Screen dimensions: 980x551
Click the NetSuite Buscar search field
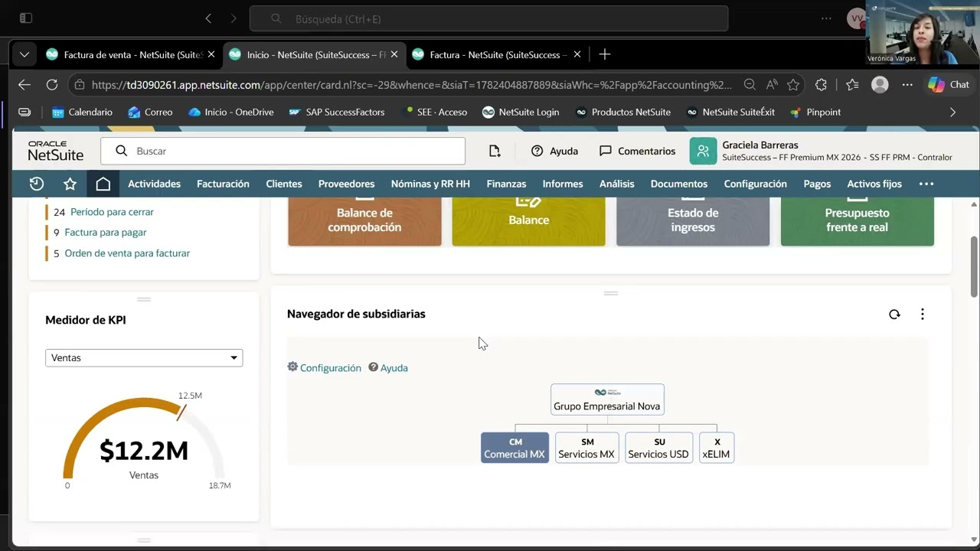point(283,151)
